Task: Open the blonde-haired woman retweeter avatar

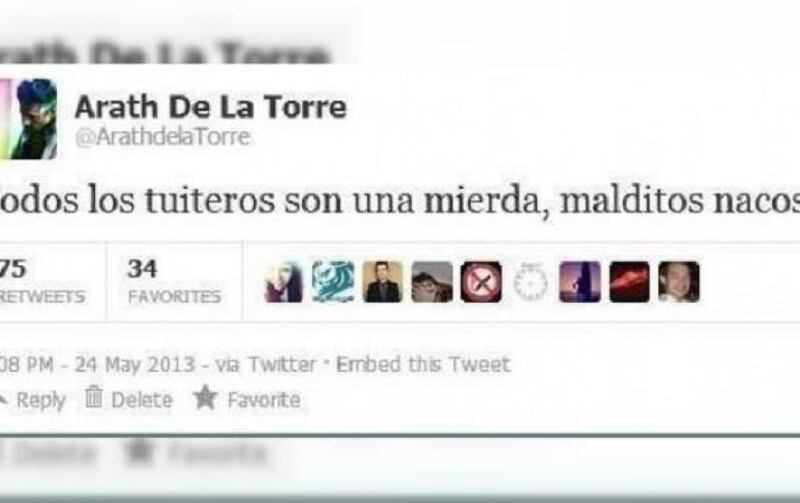Action: click(284, 282)
